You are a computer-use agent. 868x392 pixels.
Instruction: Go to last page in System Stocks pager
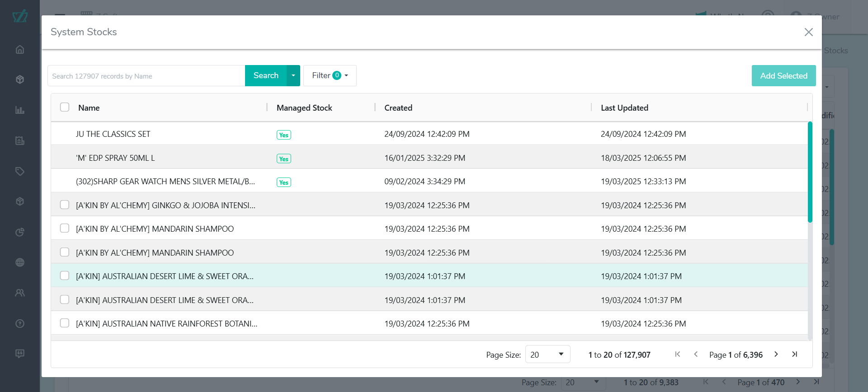(794, 355)
